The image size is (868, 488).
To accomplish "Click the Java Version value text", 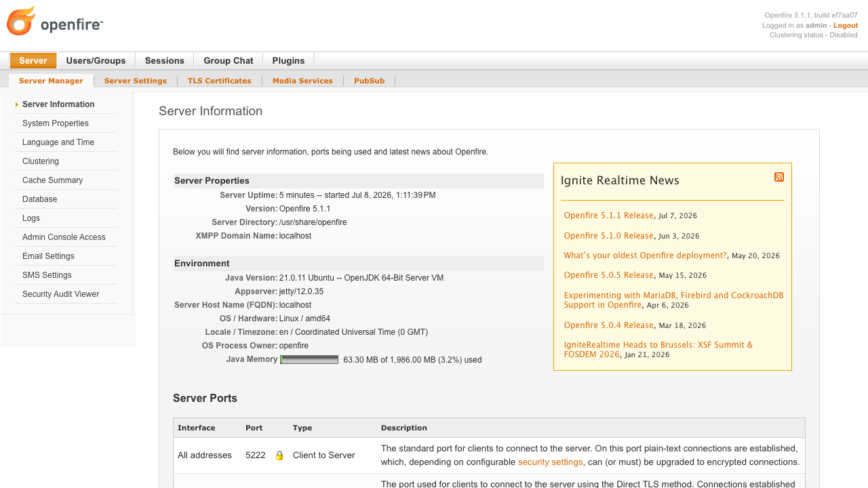I will pos(361,278).
